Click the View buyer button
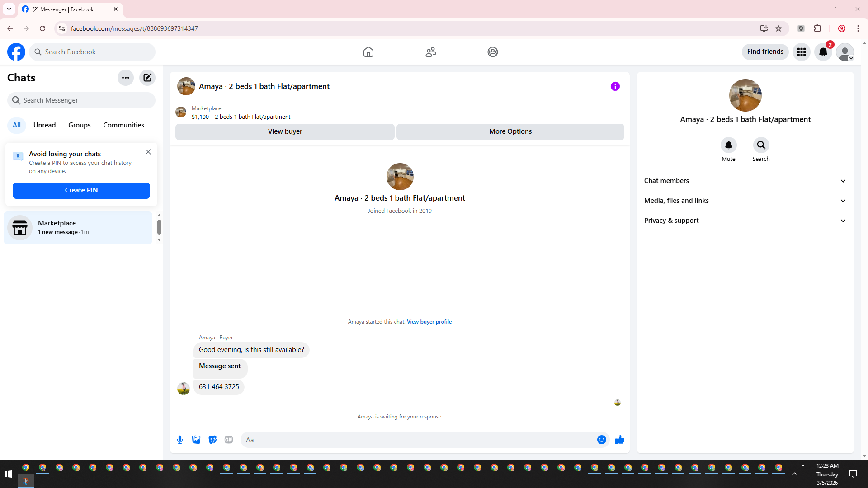The image size is (868, 488). coord(285,131)
